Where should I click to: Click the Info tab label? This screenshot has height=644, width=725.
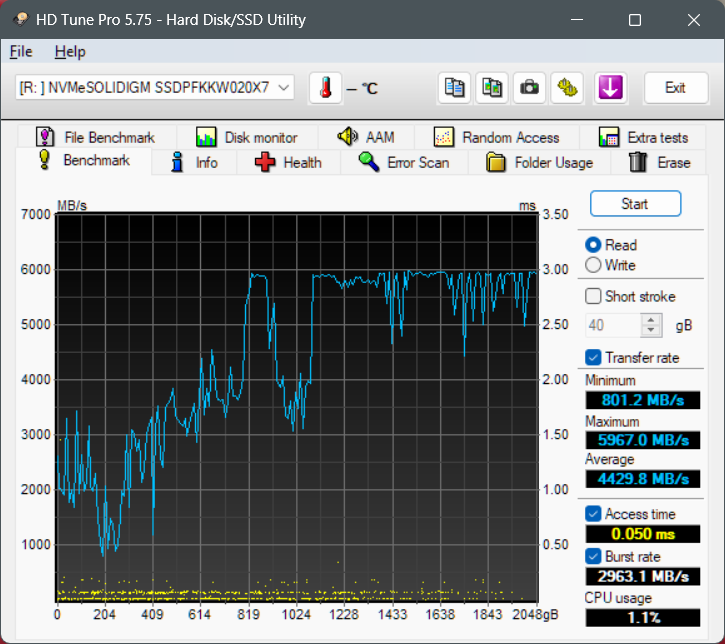point(206,162)
